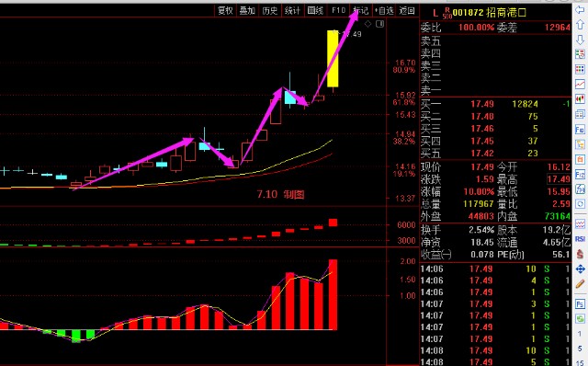This screenshot has width=588, height=366.
Task: Click the back arrow icon in right sidebar
Action: [580, 10]
